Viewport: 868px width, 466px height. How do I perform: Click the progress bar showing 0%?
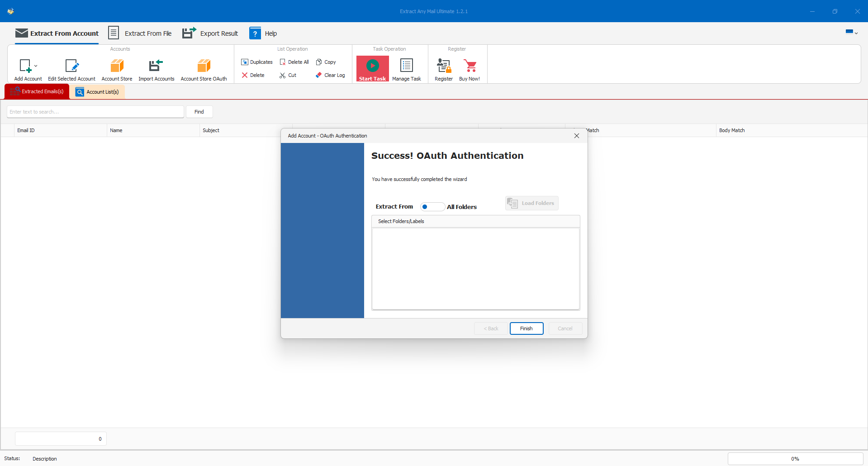click(795, 458)
